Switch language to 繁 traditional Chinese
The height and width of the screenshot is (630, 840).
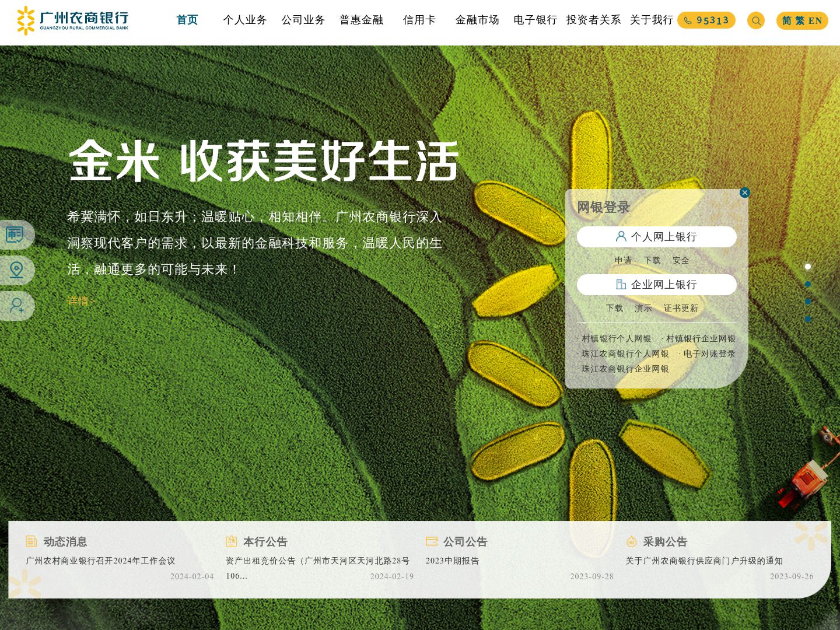pyautogui.click(x=800, y=20)
